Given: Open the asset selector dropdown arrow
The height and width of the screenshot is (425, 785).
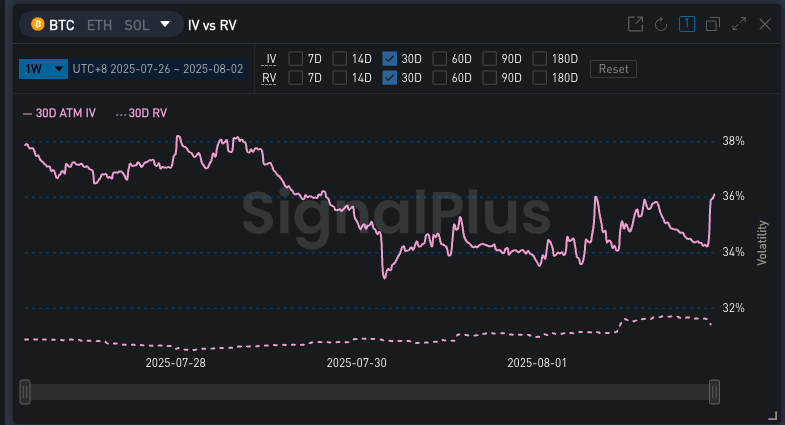Looking at the screenshot, I should pyautogui.click(x=165, y=24).
